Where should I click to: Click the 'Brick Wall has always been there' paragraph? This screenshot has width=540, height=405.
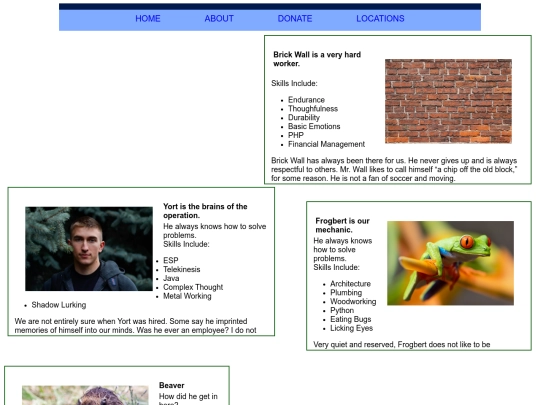(394, 169)
